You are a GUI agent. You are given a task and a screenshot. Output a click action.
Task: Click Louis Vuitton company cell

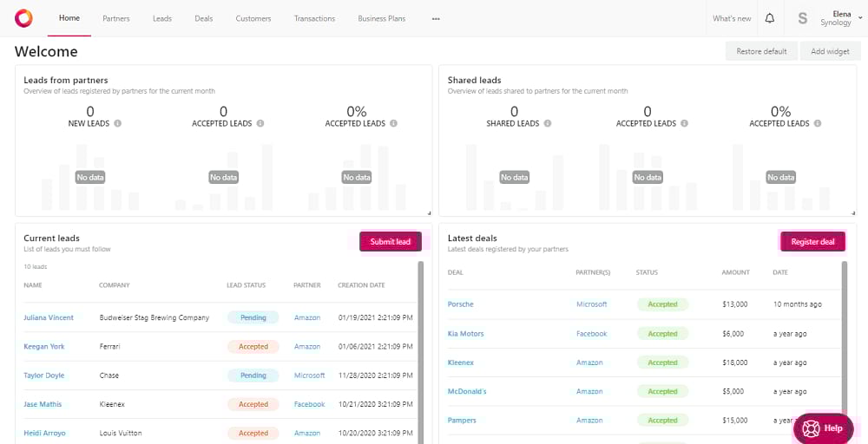(121, 433)
